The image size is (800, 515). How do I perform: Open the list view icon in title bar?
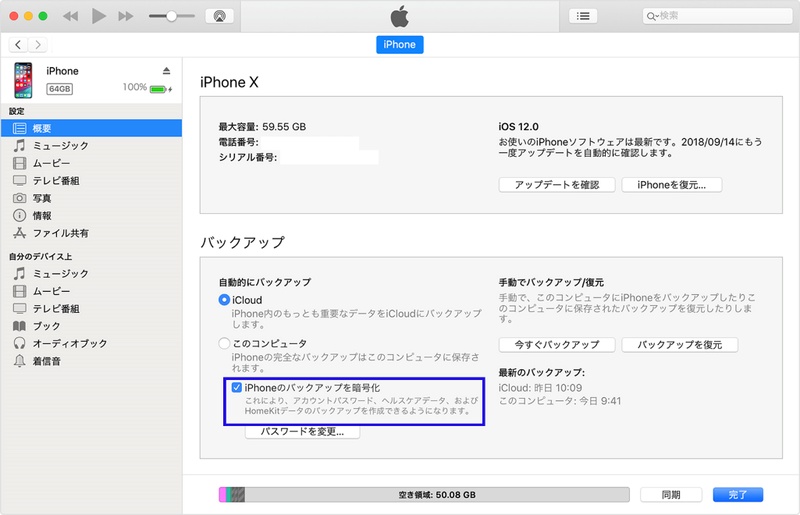pos(583,16)
